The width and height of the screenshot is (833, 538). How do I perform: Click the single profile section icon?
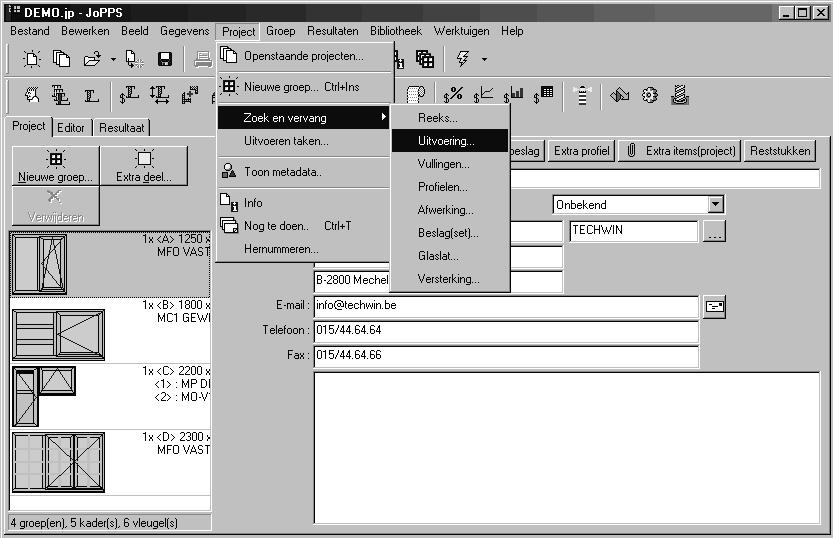(x=91, y=96)
